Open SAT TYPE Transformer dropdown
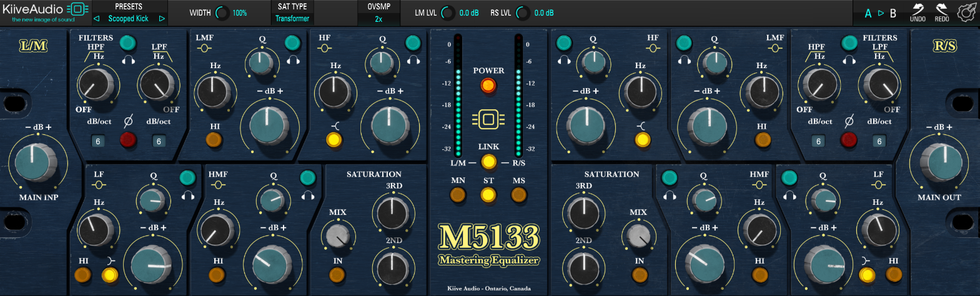This screenshot has height=296, width=980. (292, 19)
